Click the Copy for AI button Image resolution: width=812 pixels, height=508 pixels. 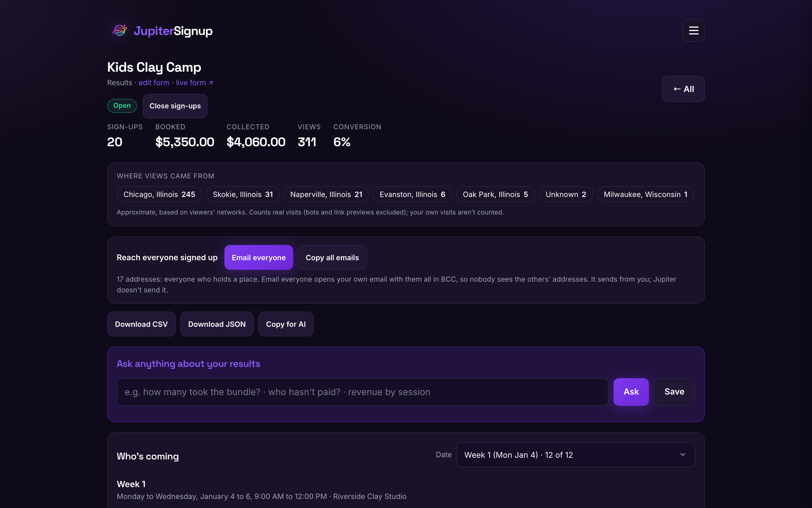(x=286, y=324)
